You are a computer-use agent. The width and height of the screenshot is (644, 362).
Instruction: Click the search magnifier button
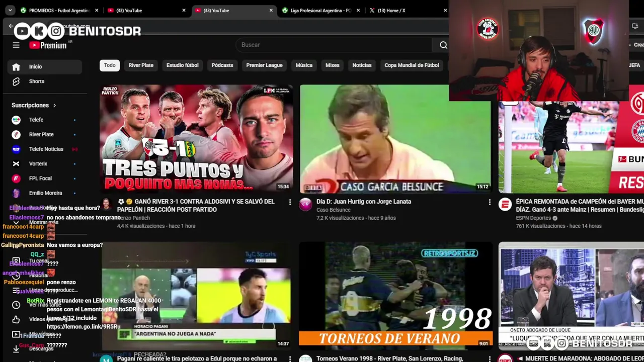[443, 45]
